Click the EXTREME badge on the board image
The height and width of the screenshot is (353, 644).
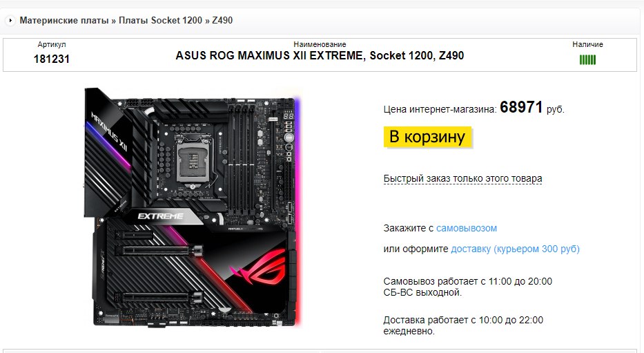click(x=161, y=216)
